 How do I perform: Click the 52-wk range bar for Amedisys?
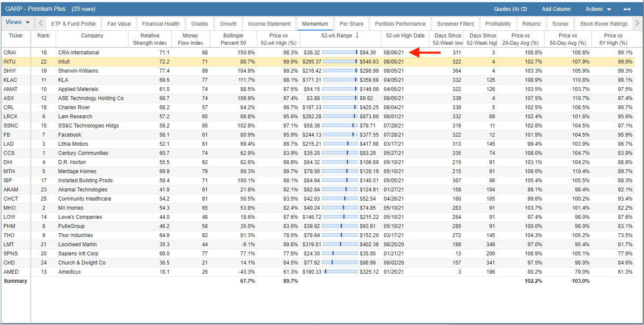340,272
